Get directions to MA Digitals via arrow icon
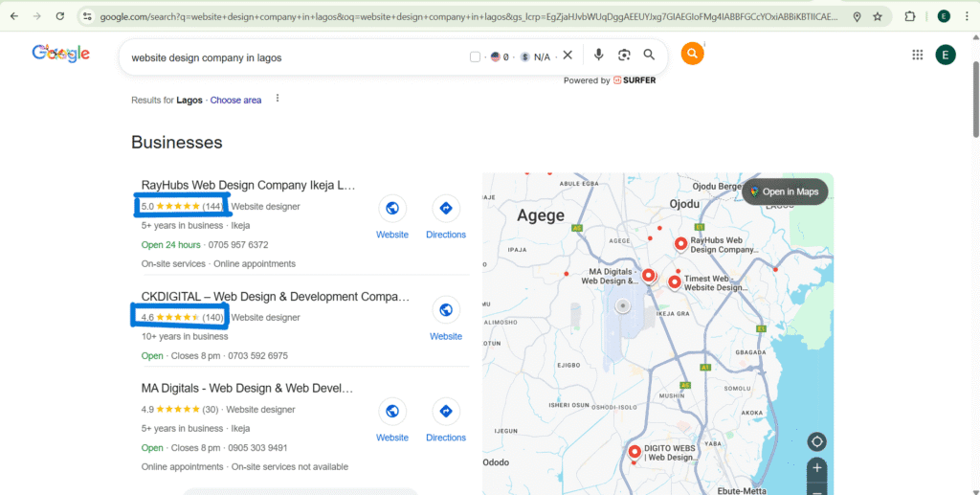Viewport: 980px width, 495px height. pos(446,412)
